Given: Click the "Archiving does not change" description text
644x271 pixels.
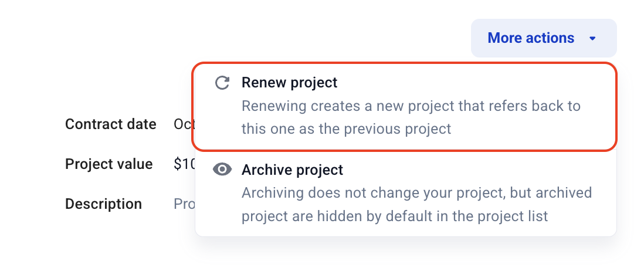Looking at the screenshot, I should pos(416,204).
